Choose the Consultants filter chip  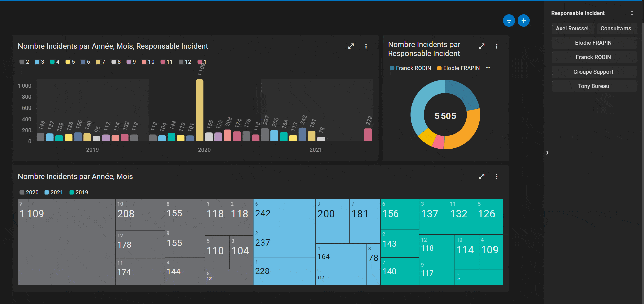pos(615,29)
